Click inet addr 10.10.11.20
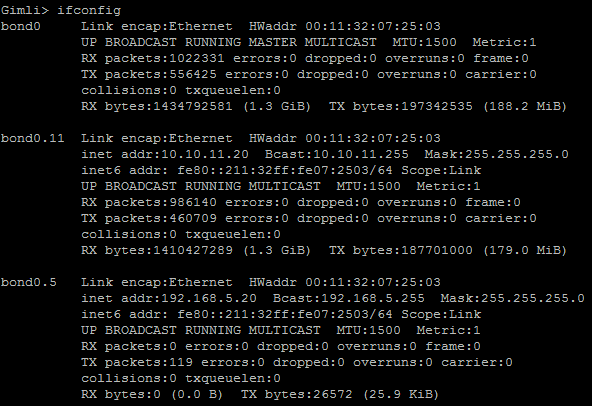The width and height of the screenshot is (592, 406). coord(165,154)
